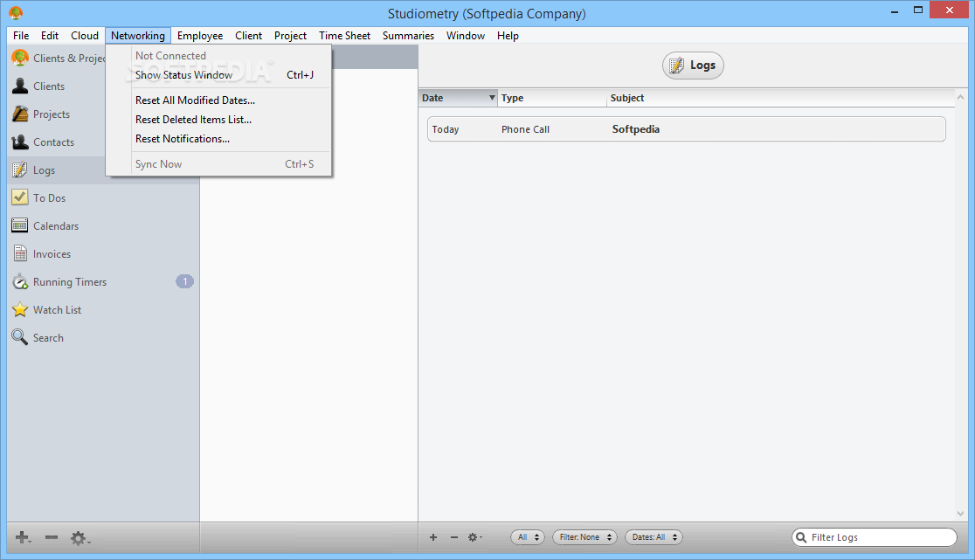This screenshot has width=975, height=560.
Task: Click the sidebar bottom plus add icon
Action: (23, 537)
